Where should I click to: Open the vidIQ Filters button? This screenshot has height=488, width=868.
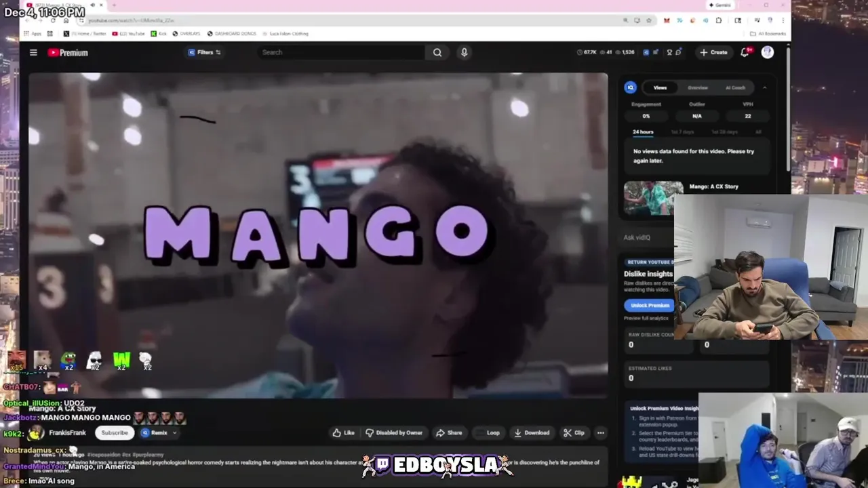click(205, 52)
